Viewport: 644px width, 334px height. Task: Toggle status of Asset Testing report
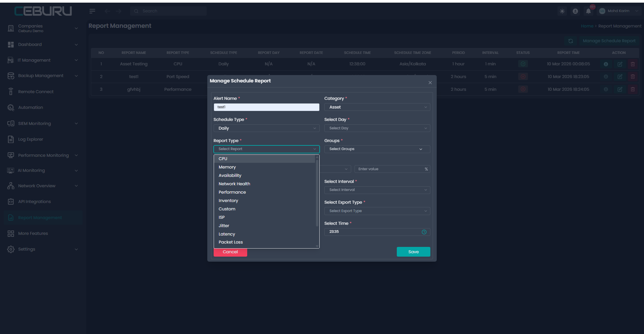coord(523,64)
